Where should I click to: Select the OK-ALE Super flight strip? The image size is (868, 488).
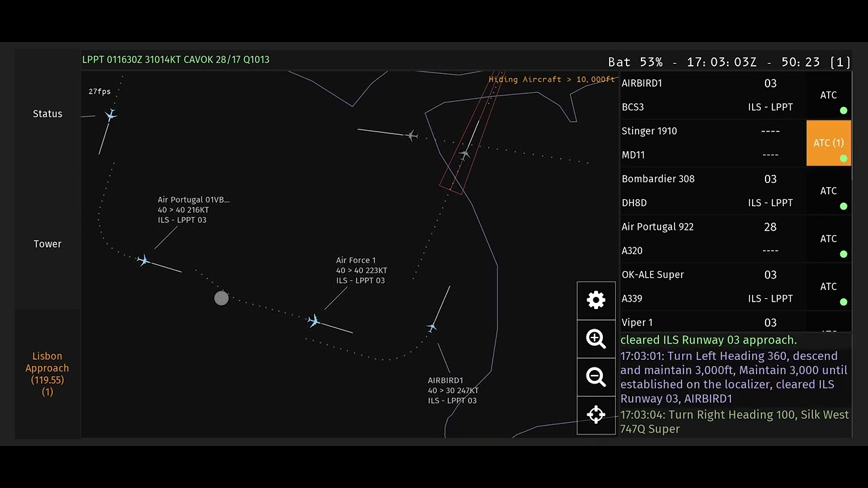[712, 286]
